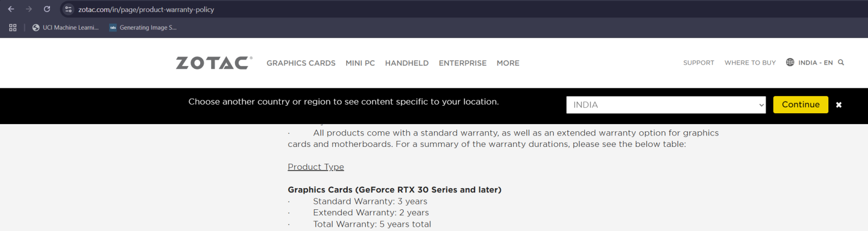Open the MINI PC menu
This screenshot has width=868, height=231.
[x=360, y=63]
